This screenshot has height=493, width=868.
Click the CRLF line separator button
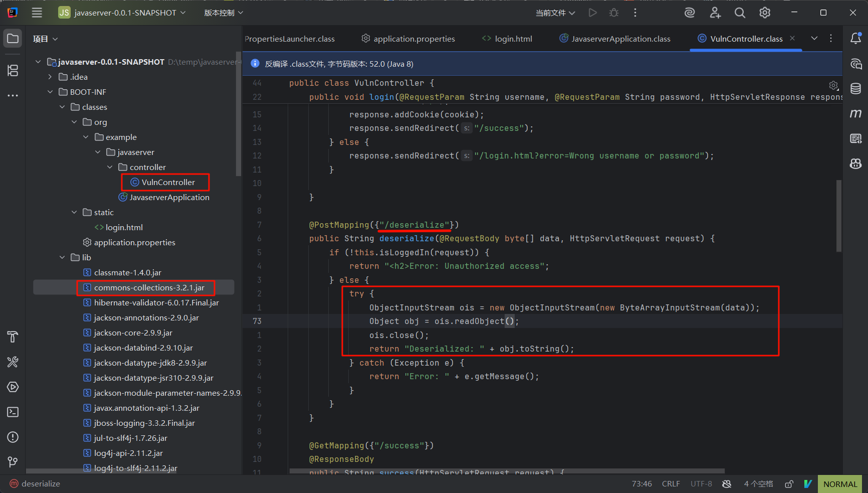671,484
